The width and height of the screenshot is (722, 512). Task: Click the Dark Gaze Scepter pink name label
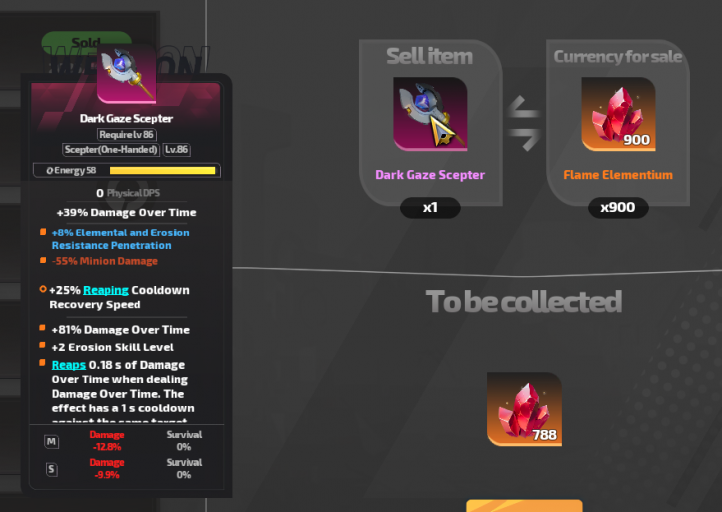pos(430,175)
